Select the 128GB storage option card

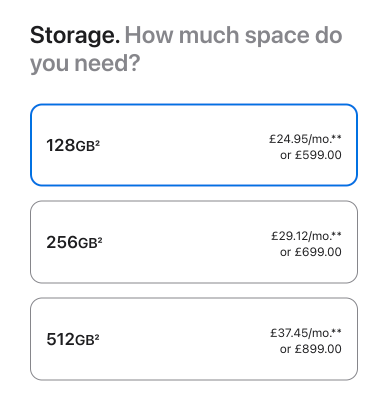[x=194, y=145]
